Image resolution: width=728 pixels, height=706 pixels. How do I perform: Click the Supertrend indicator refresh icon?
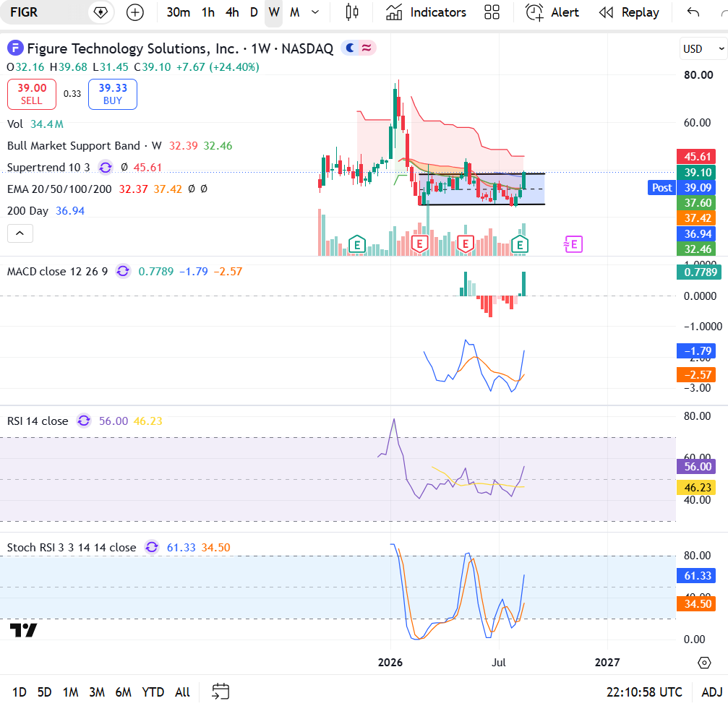coord(106,167)
